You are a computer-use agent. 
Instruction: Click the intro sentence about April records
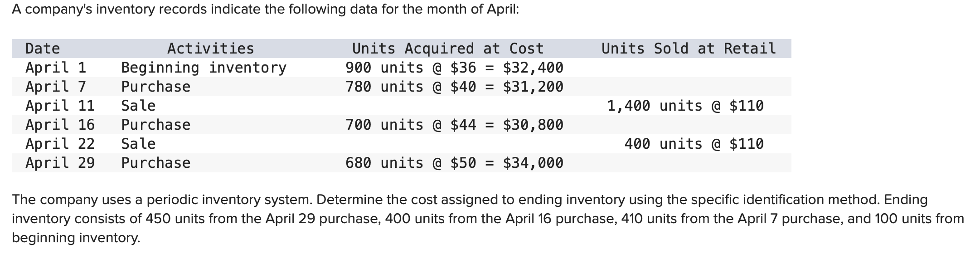266,10
